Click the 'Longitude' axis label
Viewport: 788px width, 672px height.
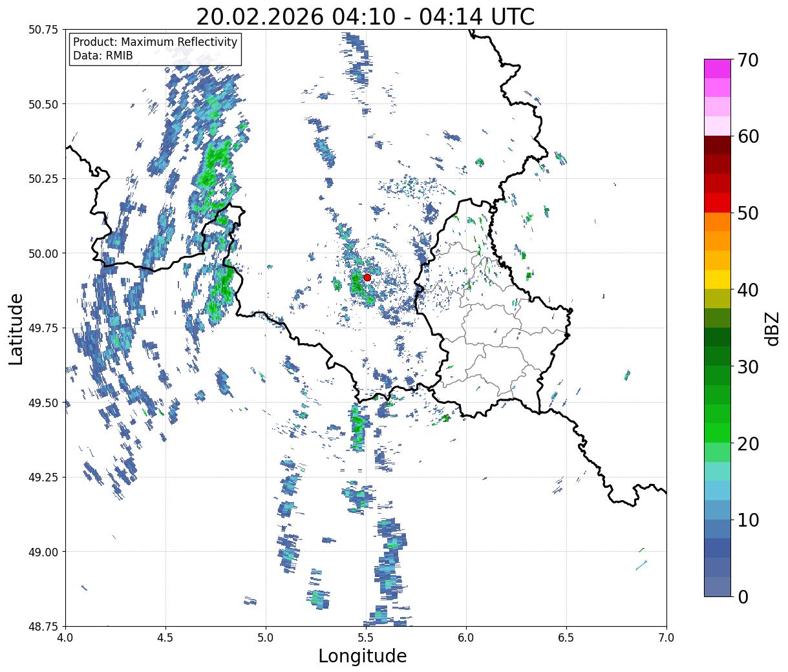pos(363,656)
